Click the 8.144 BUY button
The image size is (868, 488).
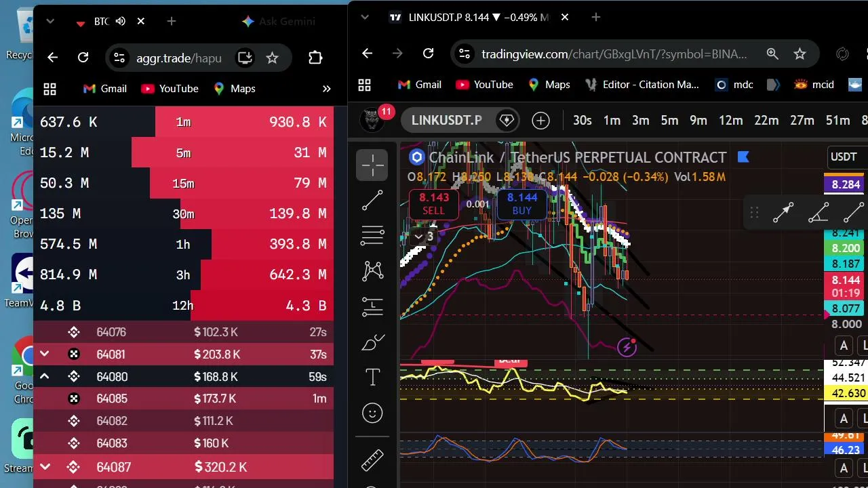coord(522,203)
